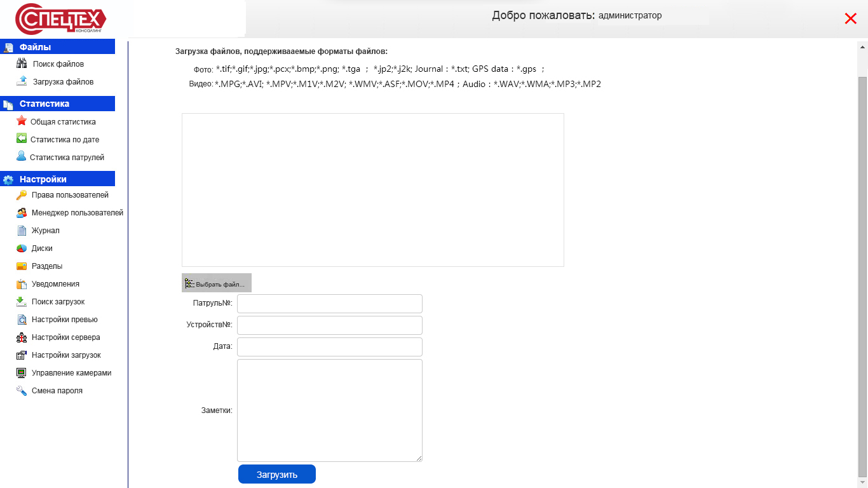Open Менеджер пользователей menu item
Screen dimensions: 868x488
(x=77, y=213)
